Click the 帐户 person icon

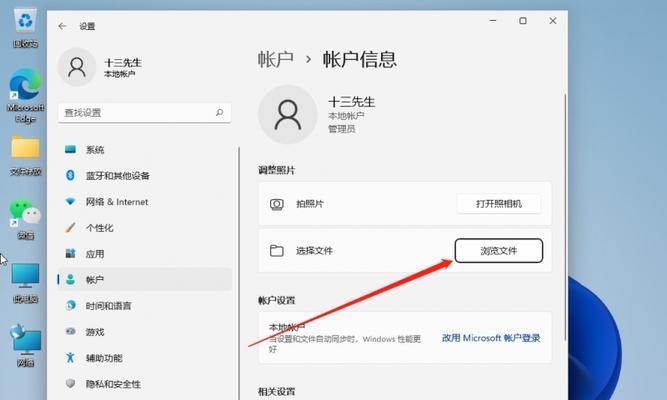tap(71, 280)
